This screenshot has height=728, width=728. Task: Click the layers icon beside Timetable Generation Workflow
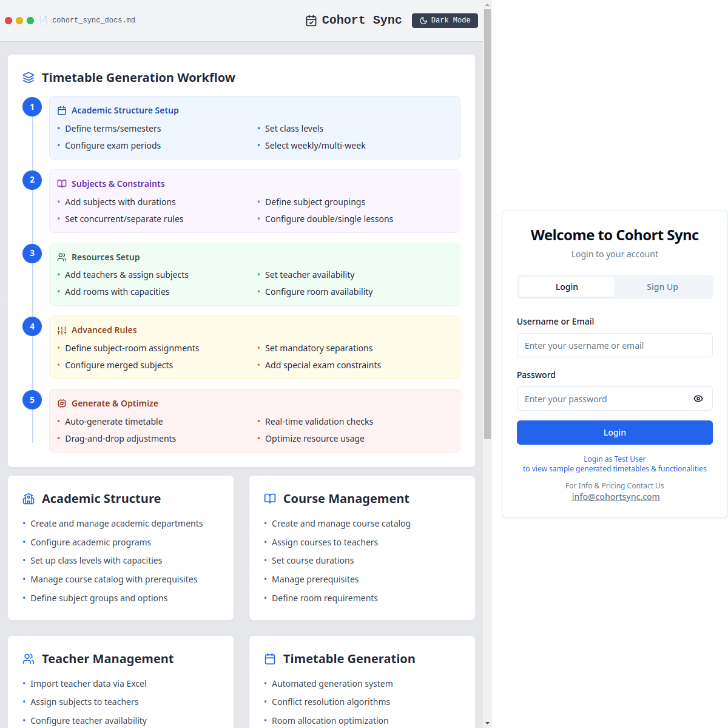[29, 78]
